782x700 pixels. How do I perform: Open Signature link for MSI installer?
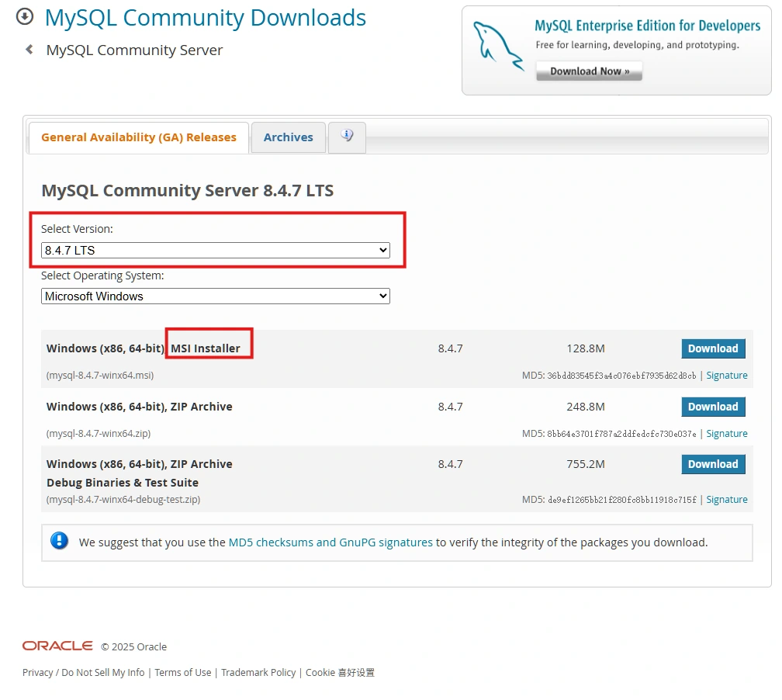[726, 376]
